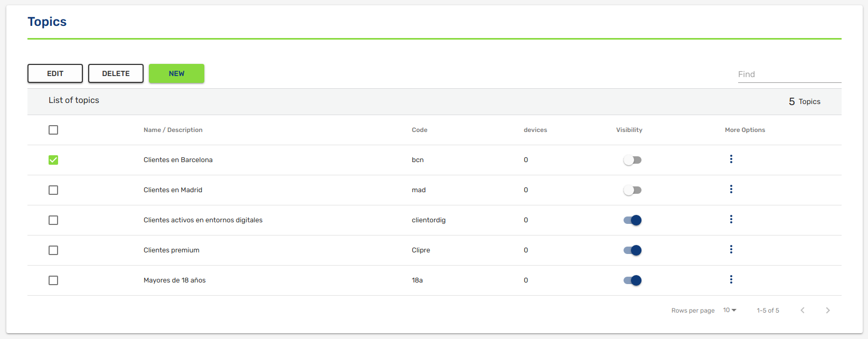Uncheck the Clientes en Barcelona checkbox
868x339 pixels.
[53, 160]
